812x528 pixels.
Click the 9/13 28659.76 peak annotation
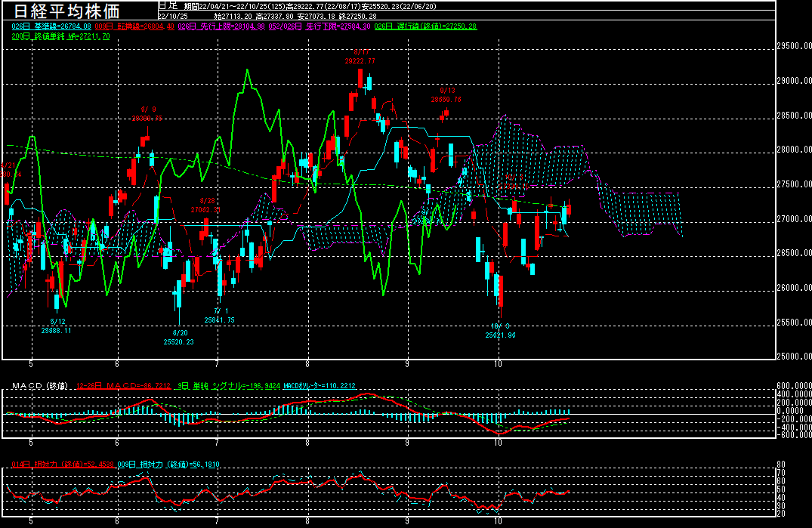(x=446, y=94)
